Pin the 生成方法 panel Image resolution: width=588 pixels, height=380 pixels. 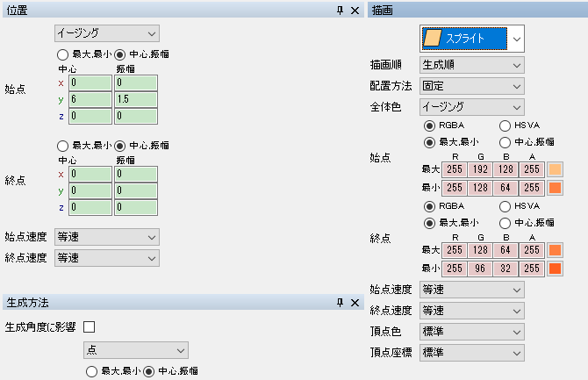340,303
